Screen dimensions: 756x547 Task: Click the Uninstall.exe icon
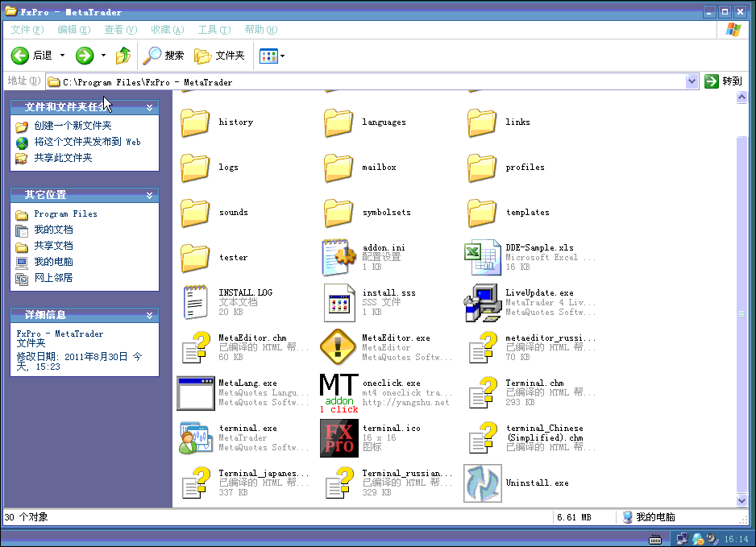[483, 483]
